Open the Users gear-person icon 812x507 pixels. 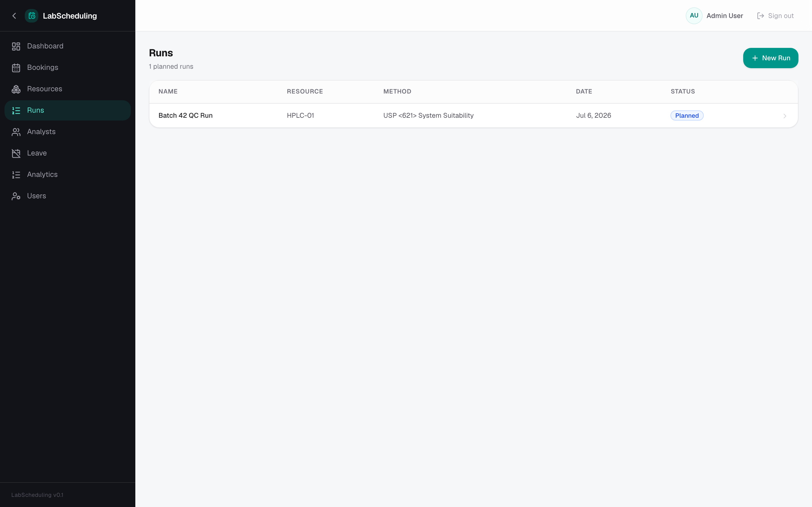pos(16,196)
